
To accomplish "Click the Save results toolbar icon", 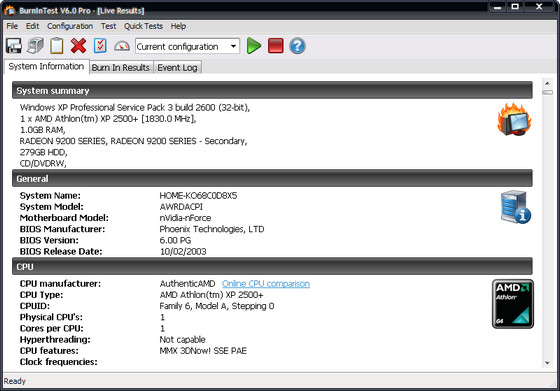I will pos(14,46).
